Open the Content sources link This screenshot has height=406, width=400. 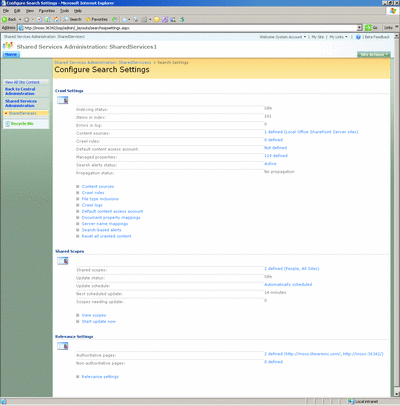(98, 186)
